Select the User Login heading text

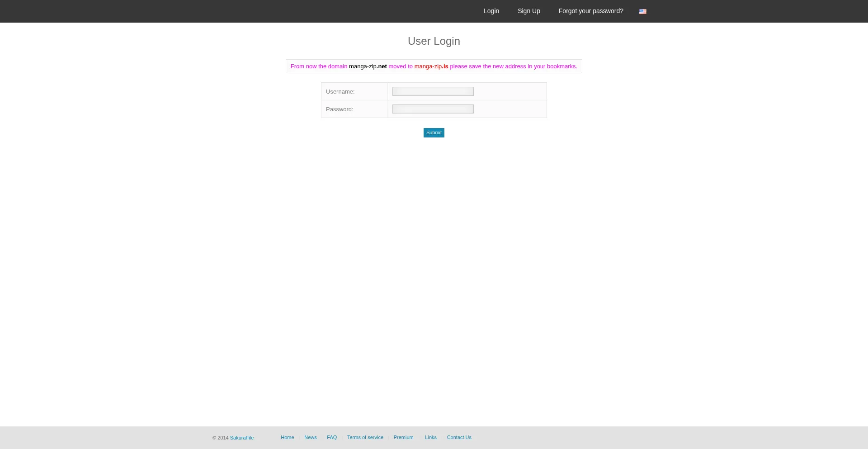[x=434, y=41]
